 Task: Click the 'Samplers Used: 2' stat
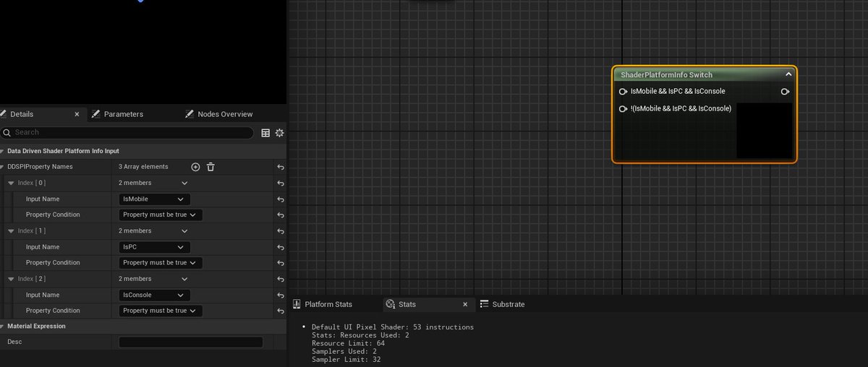click(x=346, y=351)
